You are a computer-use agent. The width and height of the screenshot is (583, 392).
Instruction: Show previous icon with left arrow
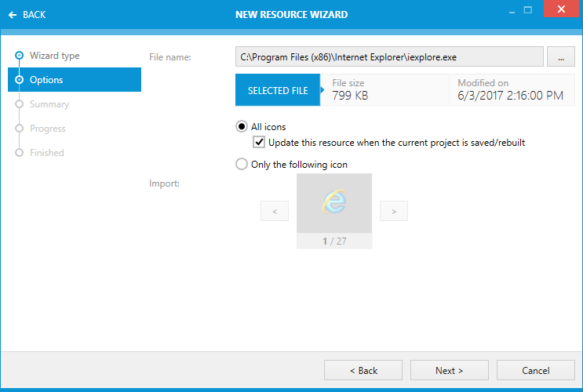274,211
